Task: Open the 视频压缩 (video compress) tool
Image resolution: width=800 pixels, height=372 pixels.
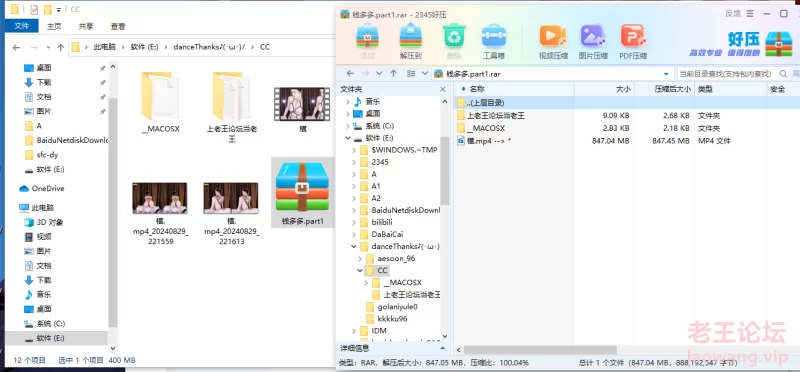Action: (x=553, y=42)
